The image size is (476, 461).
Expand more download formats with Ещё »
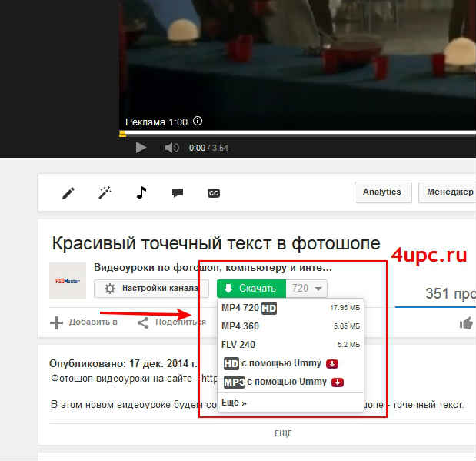point(234,403)
